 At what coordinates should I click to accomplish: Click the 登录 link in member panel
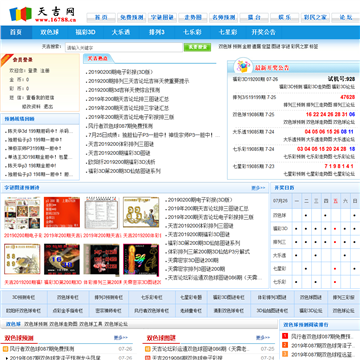click(33, 71)
